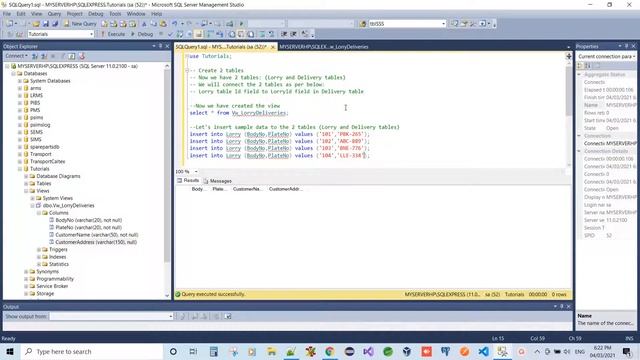This screenshot has height=360, width=640.
Task: Click the Object Explorer pin icon
Action: (160, 46)
